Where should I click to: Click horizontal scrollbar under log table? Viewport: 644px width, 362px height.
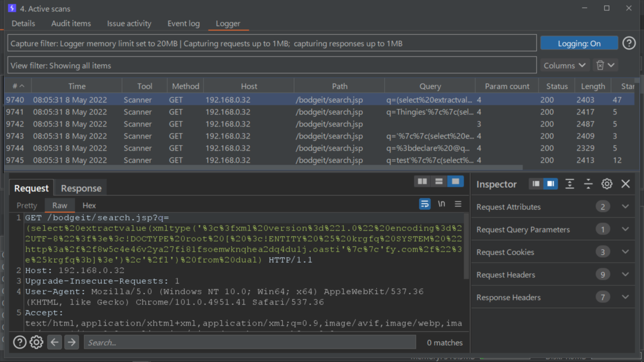click(263, 168)
